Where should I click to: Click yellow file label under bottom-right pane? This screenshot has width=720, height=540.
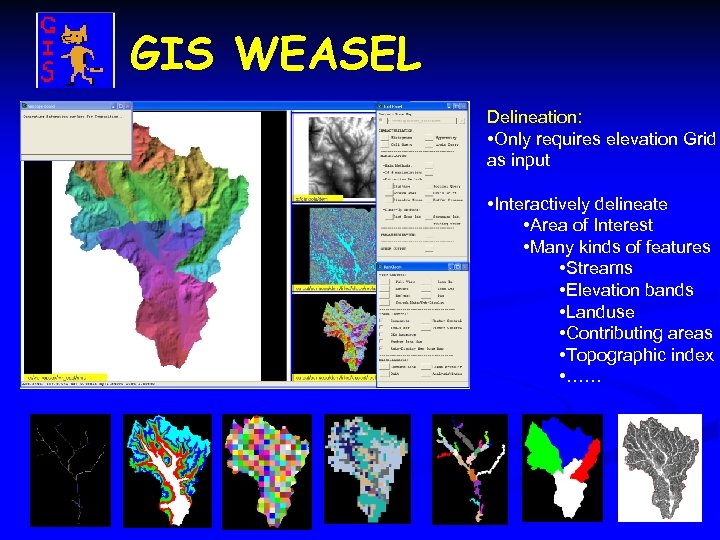[334, 377]
